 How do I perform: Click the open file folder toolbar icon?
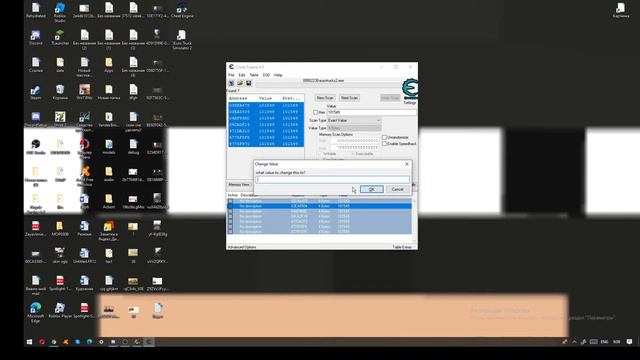point(240,83)
